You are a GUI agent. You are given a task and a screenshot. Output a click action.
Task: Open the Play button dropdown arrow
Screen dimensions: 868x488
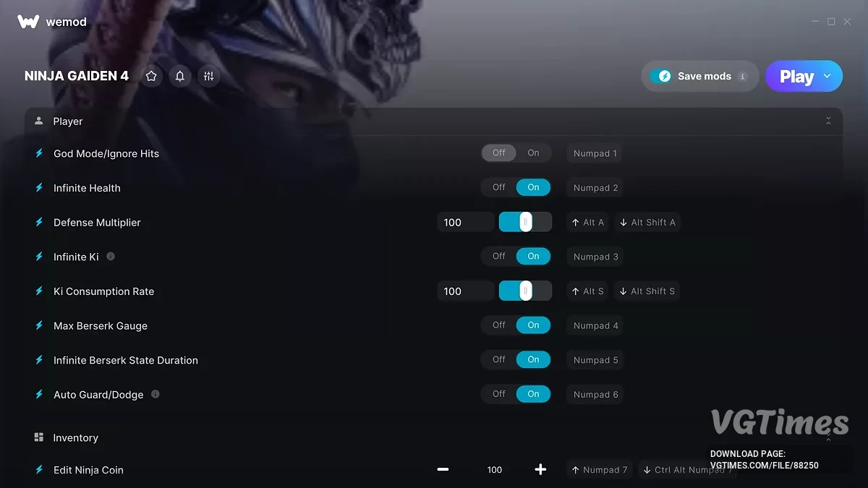(827, 76)
